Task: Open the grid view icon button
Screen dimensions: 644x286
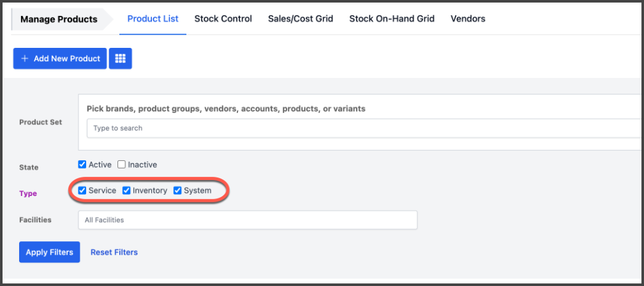Action: (x=121, y=58)
